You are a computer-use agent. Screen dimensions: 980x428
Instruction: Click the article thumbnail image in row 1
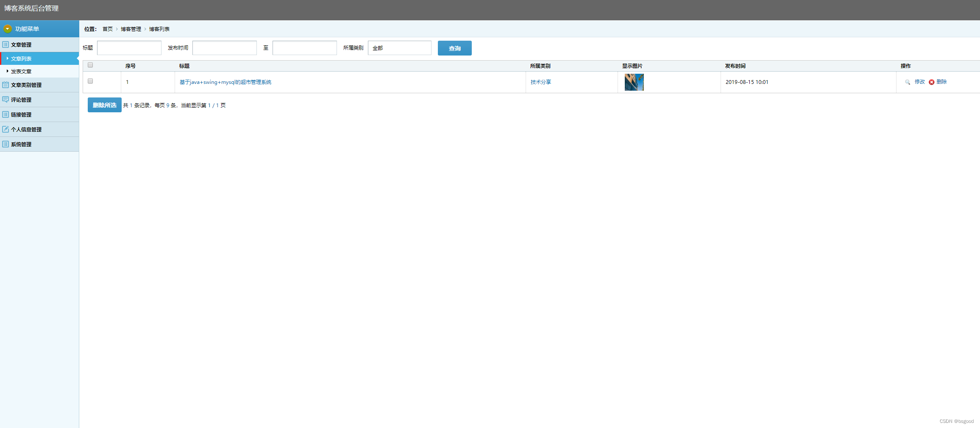(634, 82)
